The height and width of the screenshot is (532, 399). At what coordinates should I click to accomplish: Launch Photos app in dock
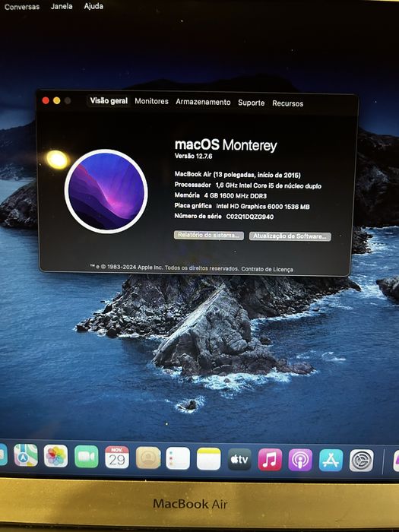point(56,456)
